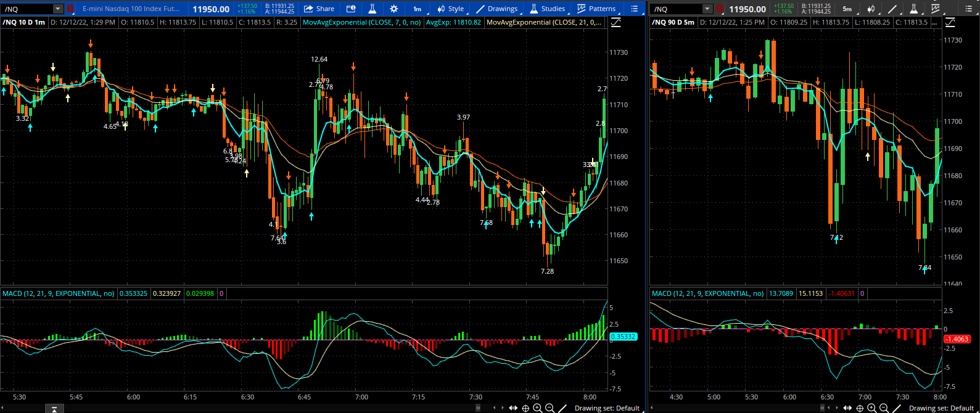Open Drawing set: Default under left chart

tap(607, 408)
